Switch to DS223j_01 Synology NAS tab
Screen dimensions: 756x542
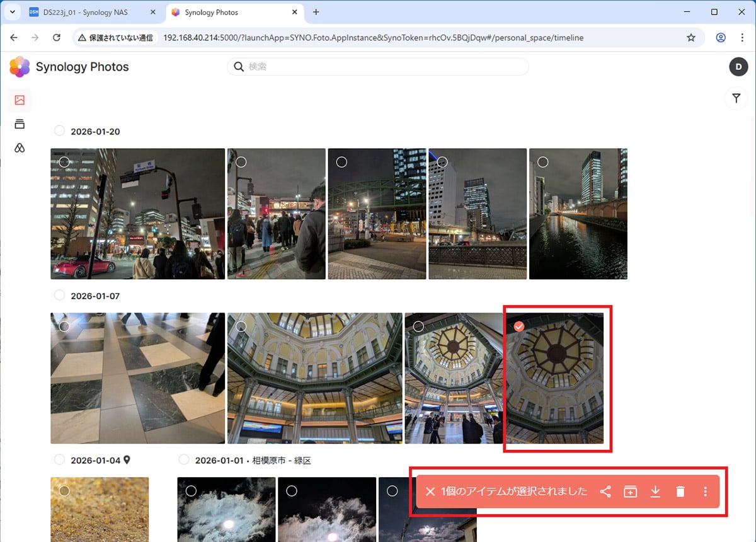point(91,13)
